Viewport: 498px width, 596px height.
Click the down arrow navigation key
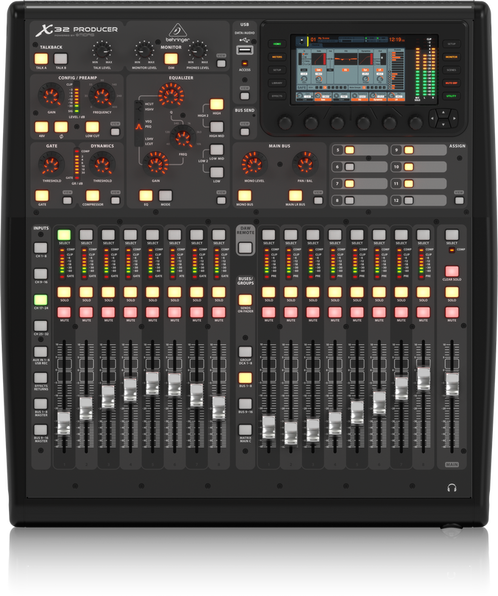[443, 125]
